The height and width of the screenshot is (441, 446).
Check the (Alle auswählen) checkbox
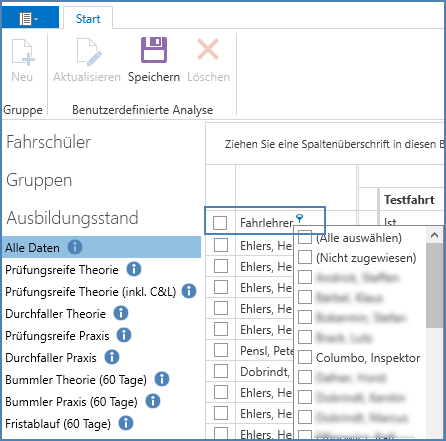click(305, 237)
